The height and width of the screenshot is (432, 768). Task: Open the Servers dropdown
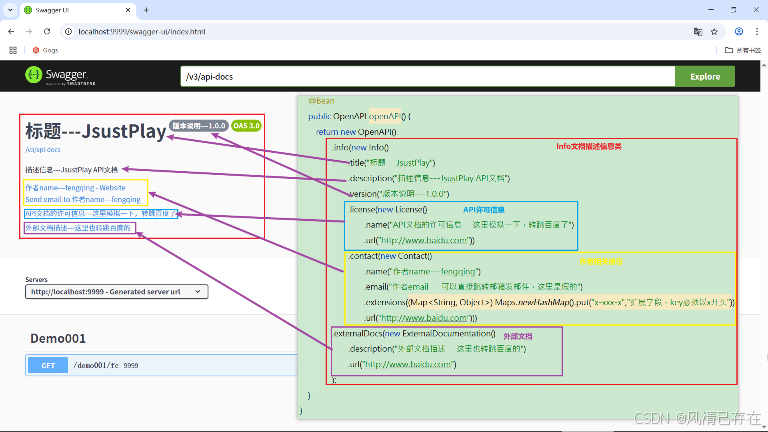tap(117, 291)
